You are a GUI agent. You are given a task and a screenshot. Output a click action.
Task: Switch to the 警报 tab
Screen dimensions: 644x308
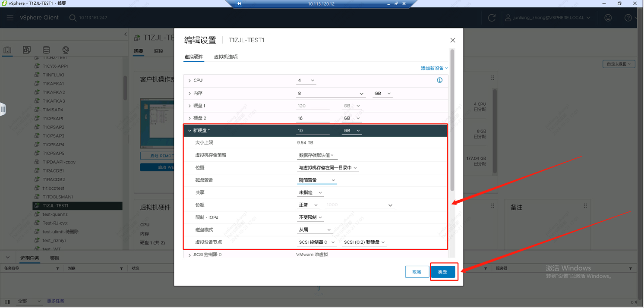(55, 258)
